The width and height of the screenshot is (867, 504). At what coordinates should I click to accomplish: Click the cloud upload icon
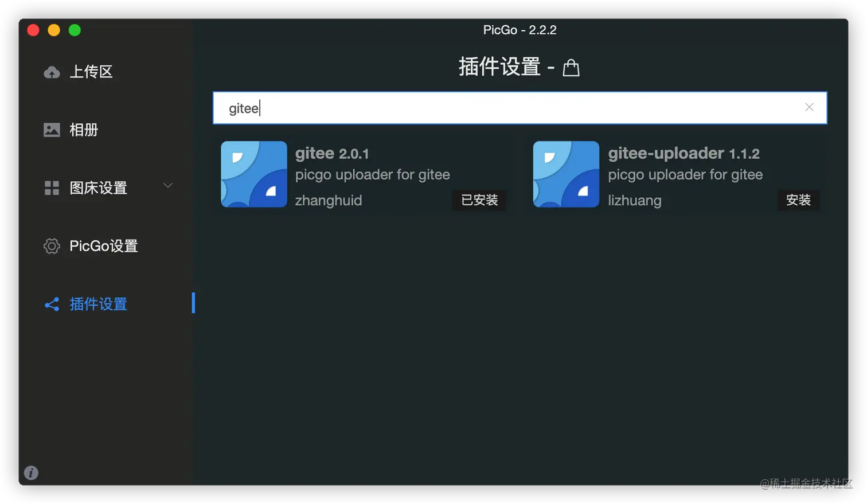pos(52,72)
